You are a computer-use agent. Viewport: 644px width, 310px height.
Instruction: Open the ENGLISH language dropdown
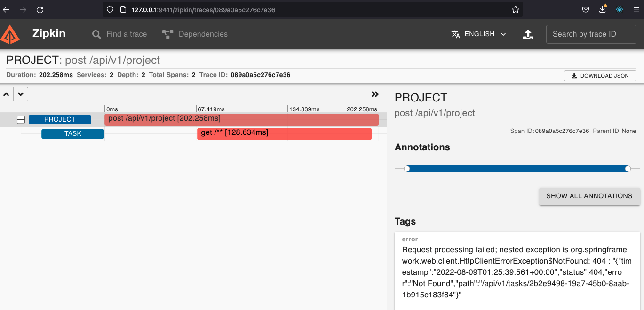coord(479,34)
